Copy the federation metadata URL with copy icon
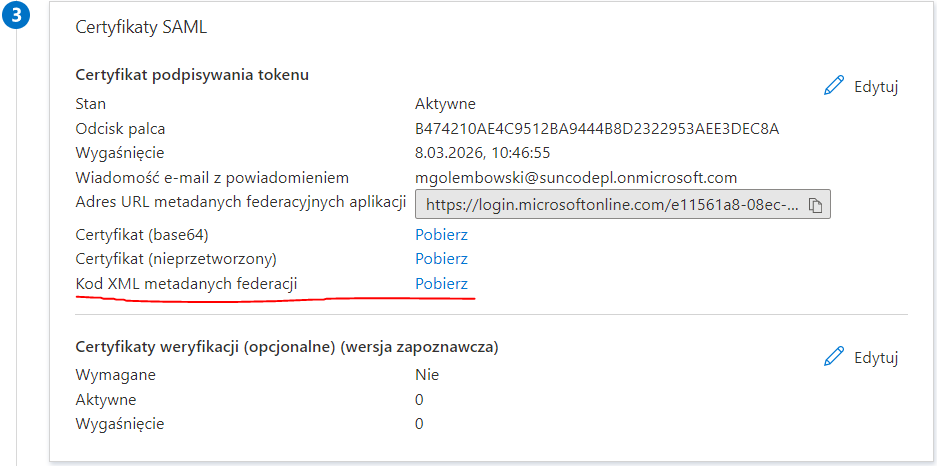 pos(816,206)
